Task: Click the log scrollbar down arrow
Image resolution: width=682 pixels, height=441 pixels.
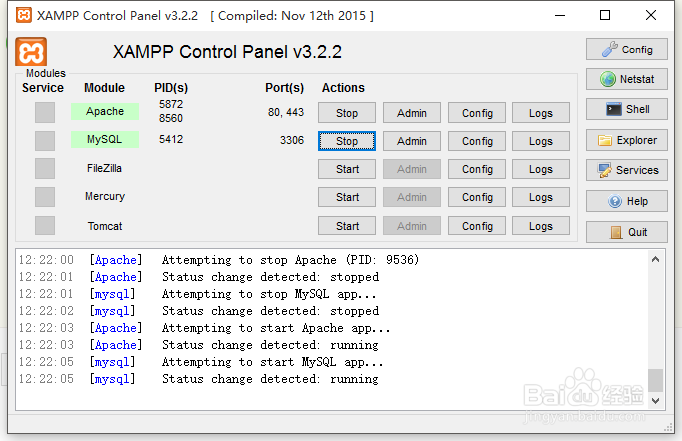Action: (656, 401)
